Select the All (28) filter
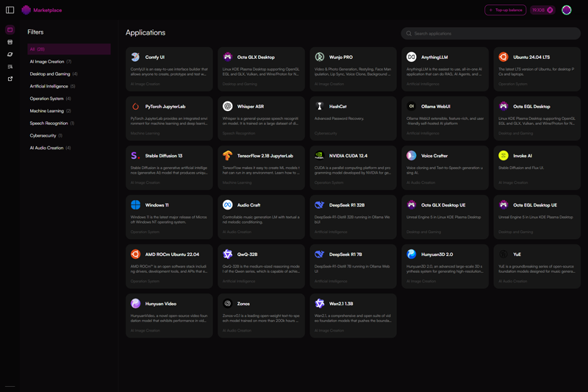 [x=69, y=49]
